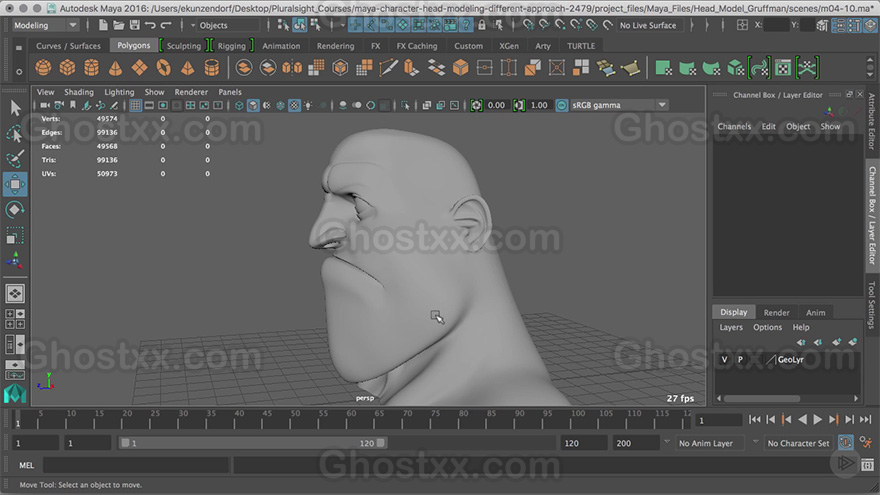The width and height of the screenshot is (880, 495).
Task: Open the Attribute Editor side tab
Action: 872,121
